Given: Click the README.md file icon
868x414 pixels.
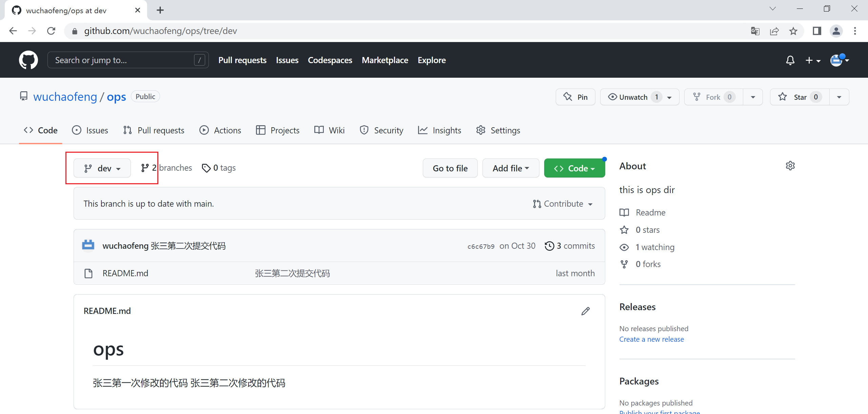Looking at the screenshot, I should pos(88,274).
